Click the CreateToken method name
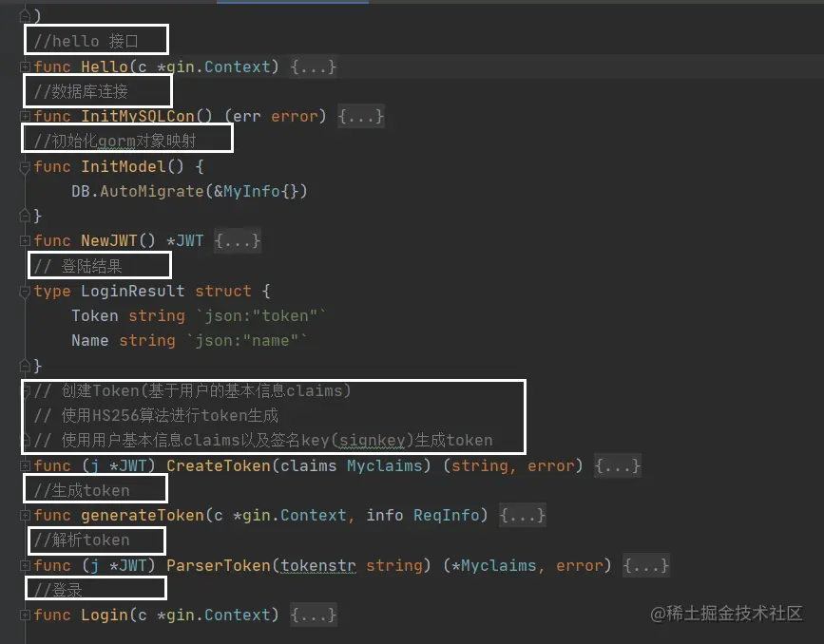 pyautogui.click(x=219, y=465)
